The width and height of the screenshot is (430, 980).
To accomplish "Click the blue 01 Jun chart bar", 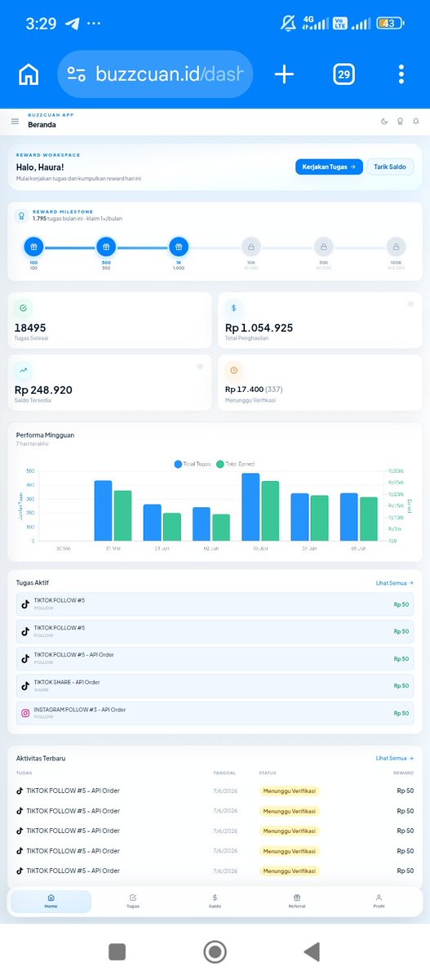I will [x=153, y=523].
